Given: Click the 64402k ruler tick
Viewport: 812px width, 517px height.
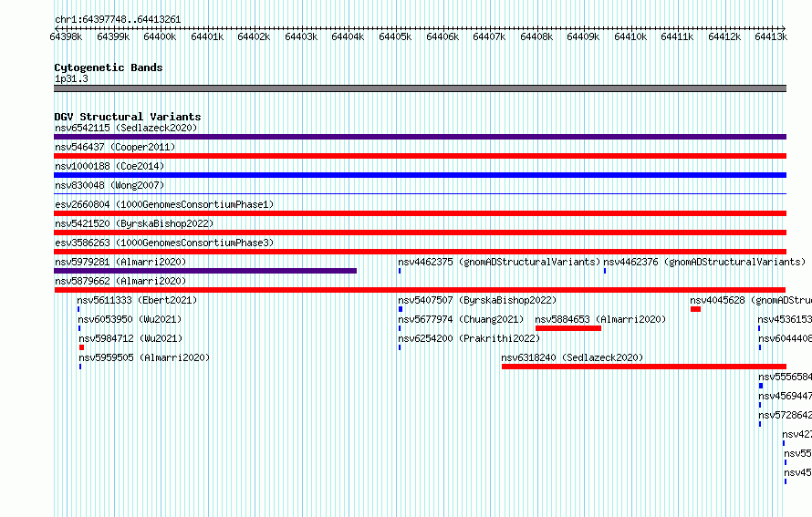Looking at the screenshot, I should 254,36.
